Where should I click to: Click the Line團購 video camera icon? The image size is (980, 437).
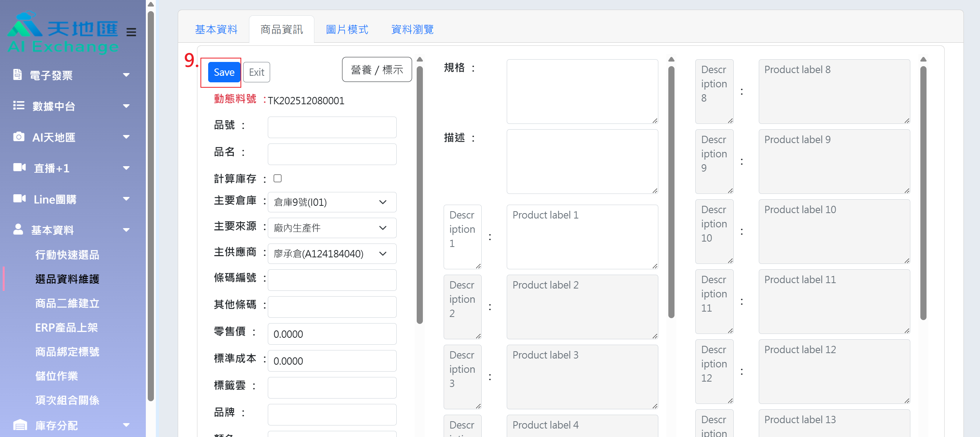[x=19, y=198]
